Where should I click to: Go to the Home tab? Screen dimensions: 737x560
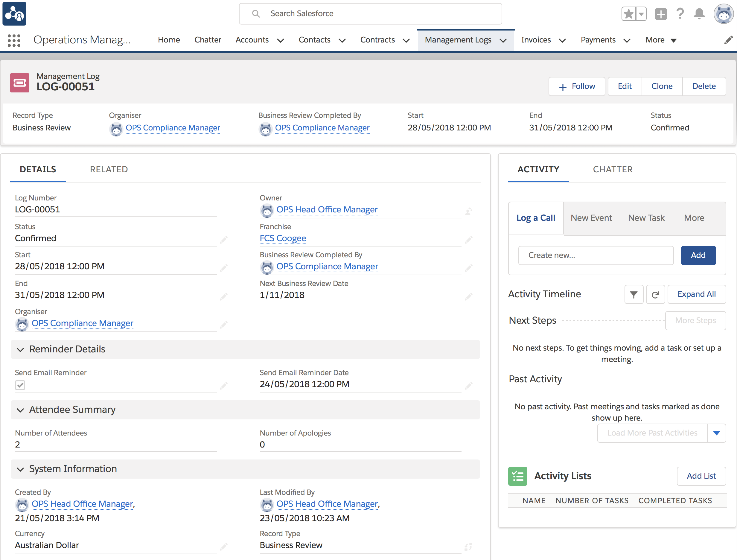coord(169,40)
